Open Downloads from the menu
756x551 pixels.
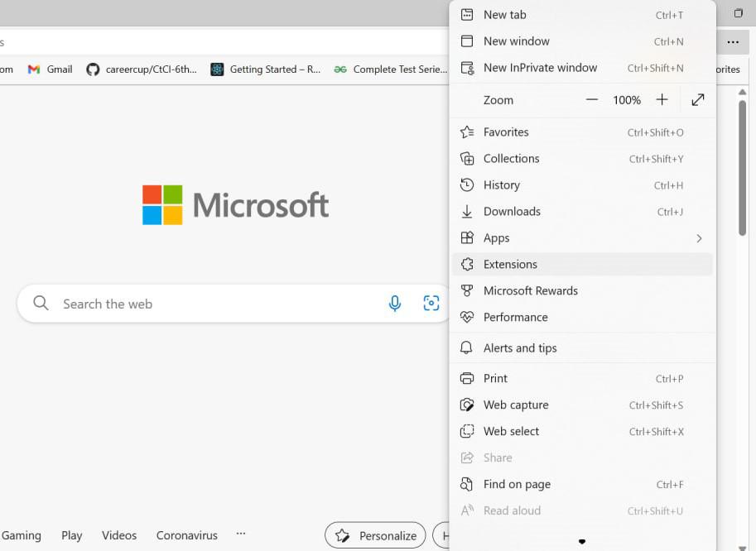coord(582,212)
